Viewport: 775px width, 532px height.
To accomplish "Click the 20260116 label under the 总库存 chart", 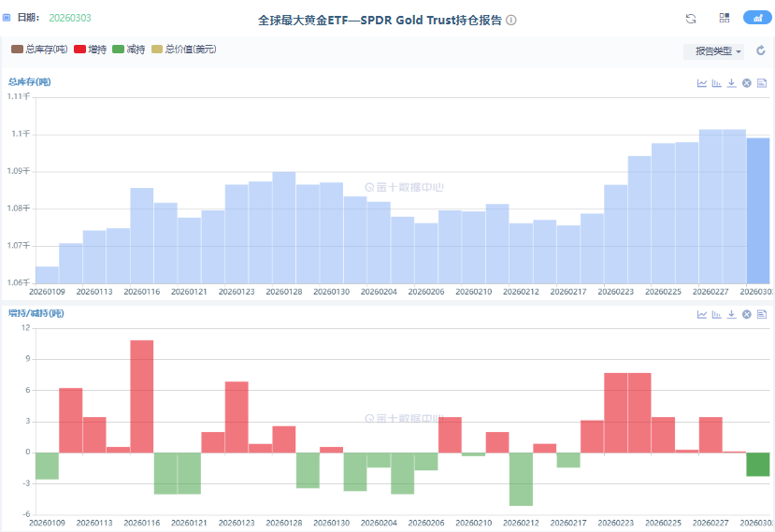I will (x=142, y=292).
